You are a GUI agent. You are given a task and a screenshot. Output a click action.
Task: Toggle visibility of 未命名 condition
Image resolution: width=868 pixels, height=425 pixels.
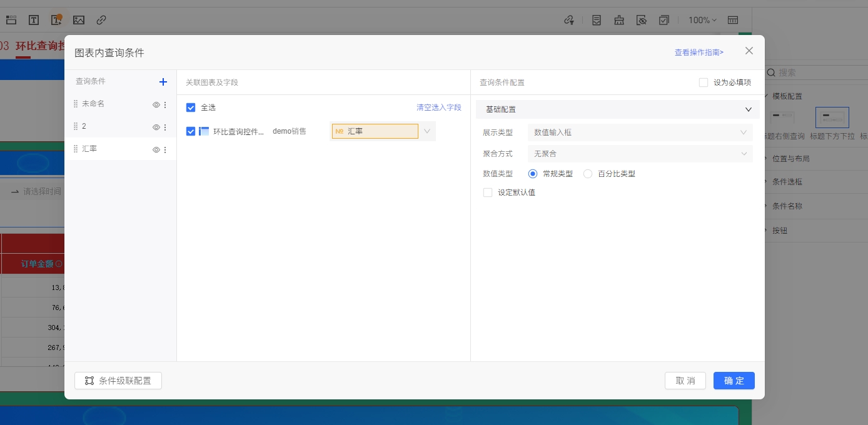click(156, 105)
